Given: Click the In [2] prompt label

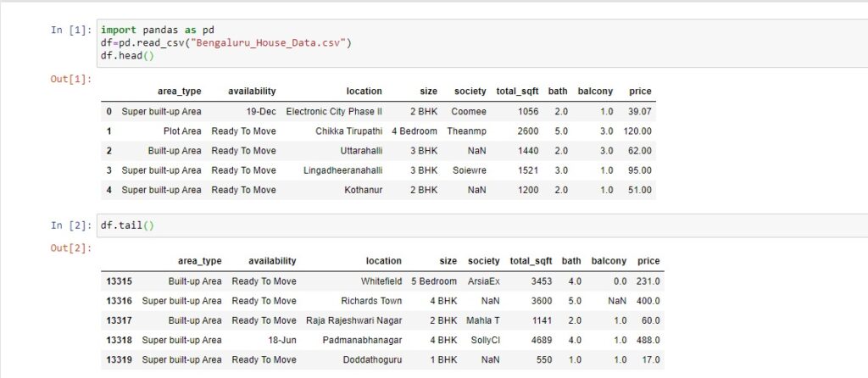Looking at the screenshot, I should pyautogui.click(x=71, y=225).
